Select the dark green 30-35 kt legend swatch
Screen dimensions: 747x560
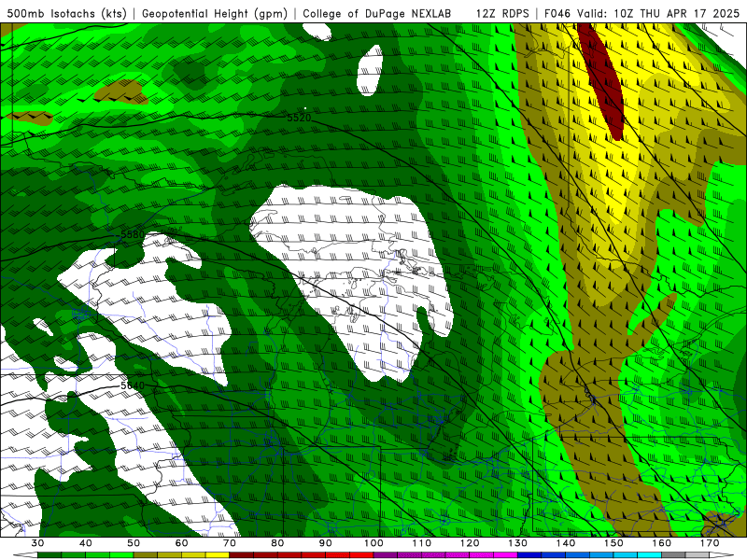tap(49, 555)
